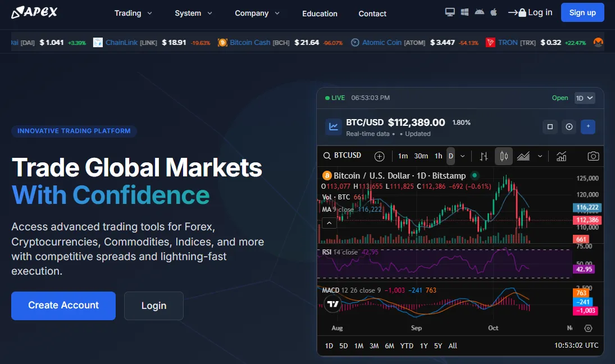
Task: Expand the Trading menu
Action: (x=133, y=13)
